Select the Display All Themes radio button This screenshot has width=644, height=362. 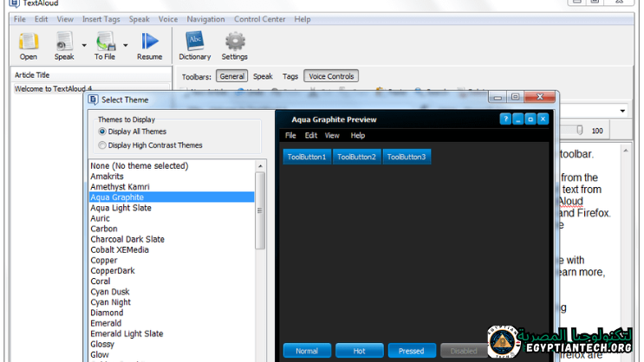pyautogui.click(x=102, y=132)
